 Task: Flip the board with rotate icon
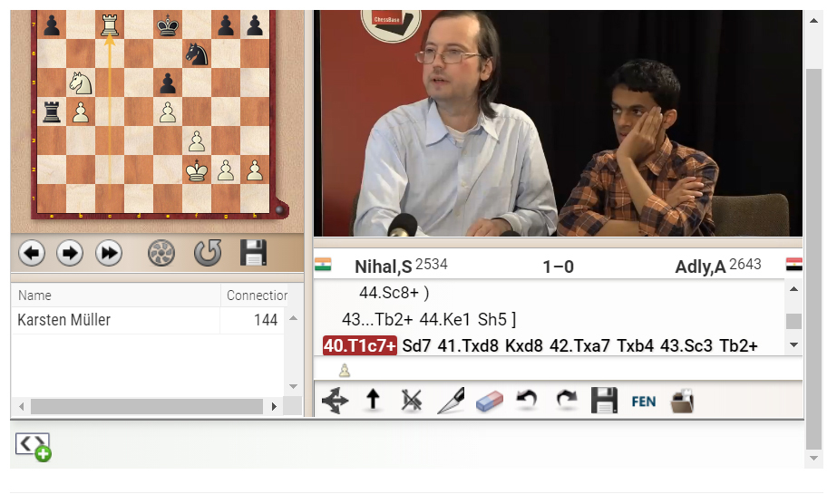click(x=208, y=253)
